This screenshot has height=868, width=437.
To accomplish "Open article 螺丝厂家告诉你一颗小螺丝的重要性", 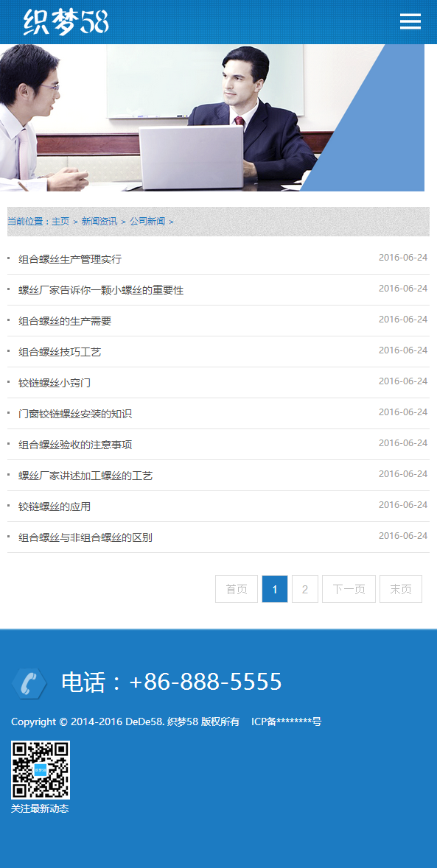I will pyautogui.click(x=101, y=290).
